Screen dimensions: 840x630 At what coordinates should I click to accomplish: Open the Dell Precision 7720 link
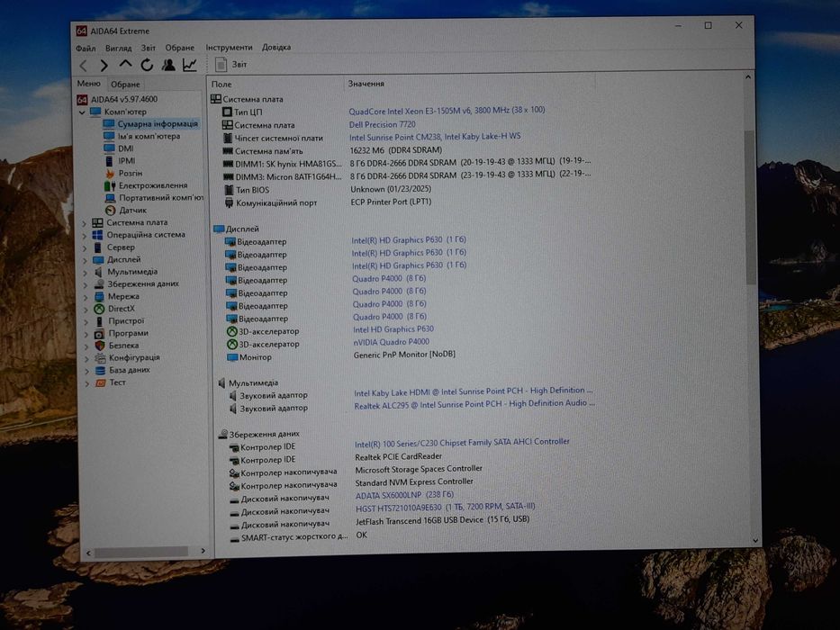tap(383, 124)
